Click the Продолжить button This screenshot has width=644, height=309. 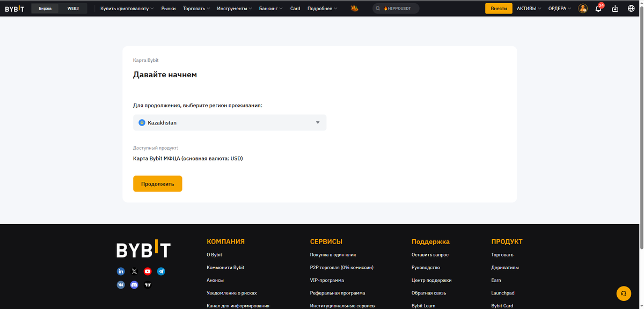(x=158, y=183)
